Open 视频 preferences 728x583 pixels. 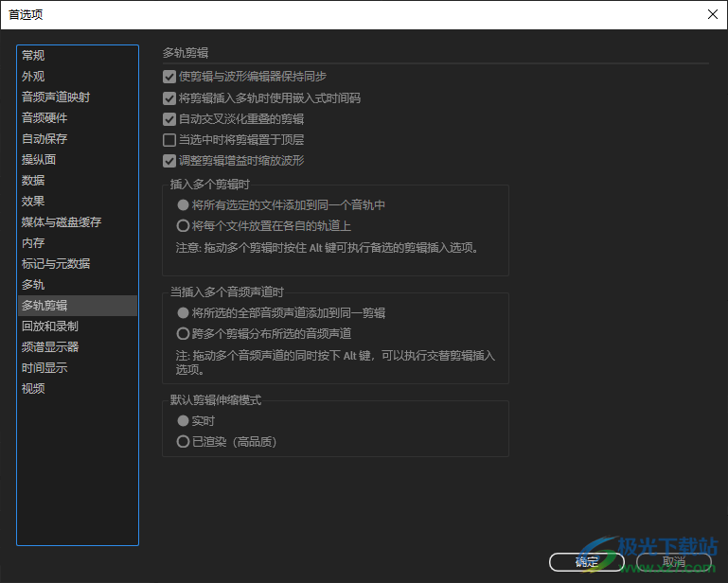click(x=78, y=389)
